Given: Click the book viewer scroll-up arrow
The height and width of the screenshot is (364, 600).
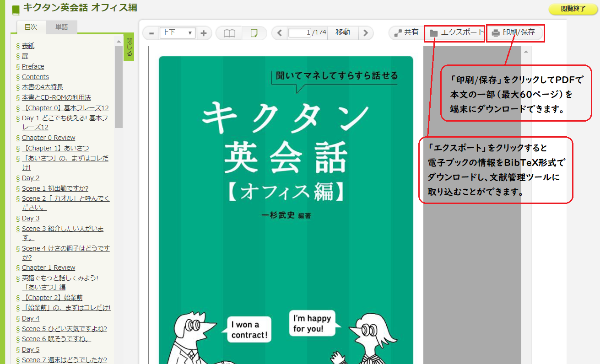Looking at the screenshot, I should click(x=526, y=52).
